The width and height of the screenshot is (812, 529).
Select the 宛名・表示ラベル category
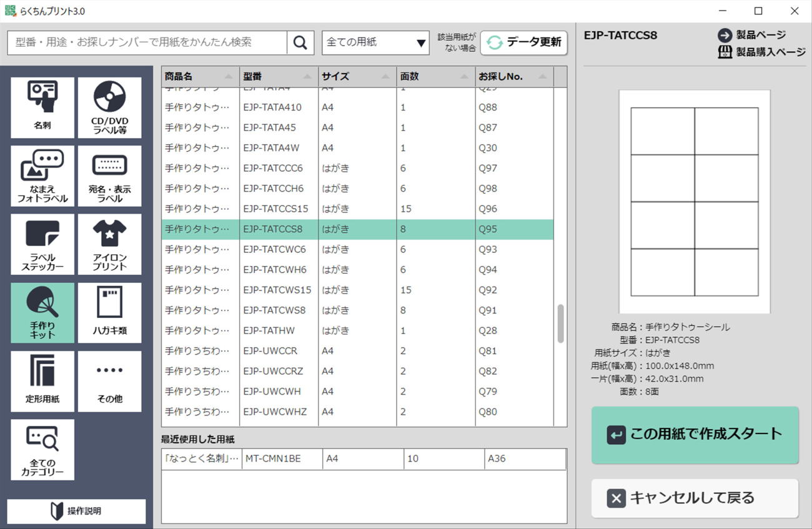coord(109,176)
